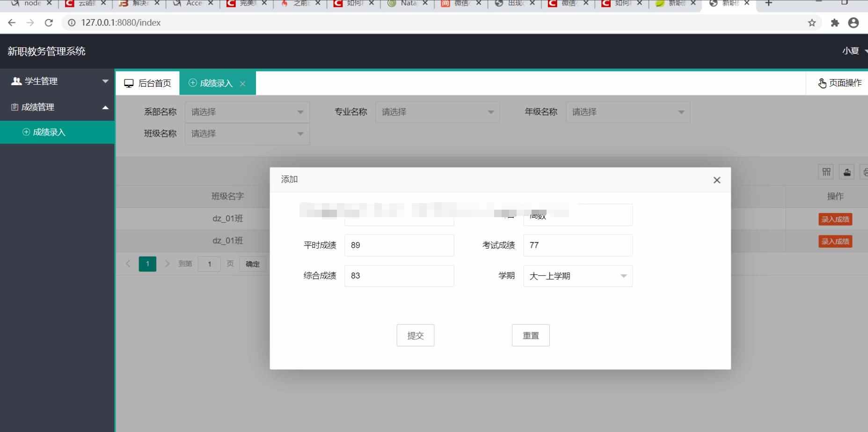Click the 考试成绩 input field
Image resolution: width=868 pixels, height=432 pixels.
coord(578,245)
